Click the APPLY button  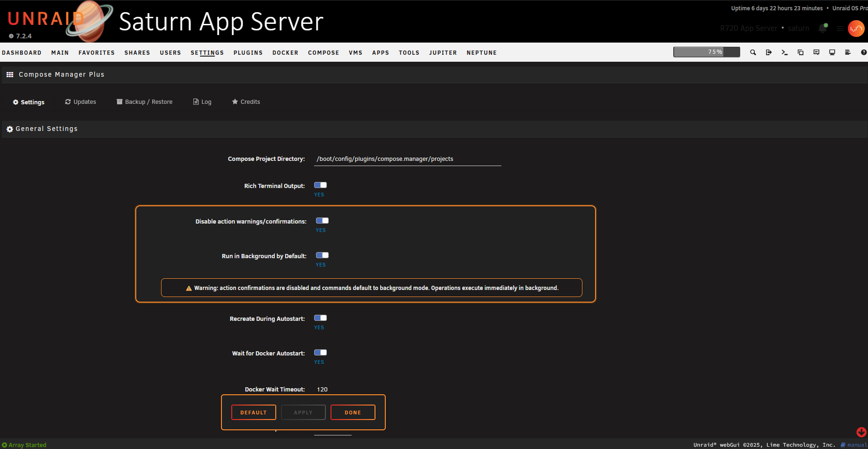303,413
